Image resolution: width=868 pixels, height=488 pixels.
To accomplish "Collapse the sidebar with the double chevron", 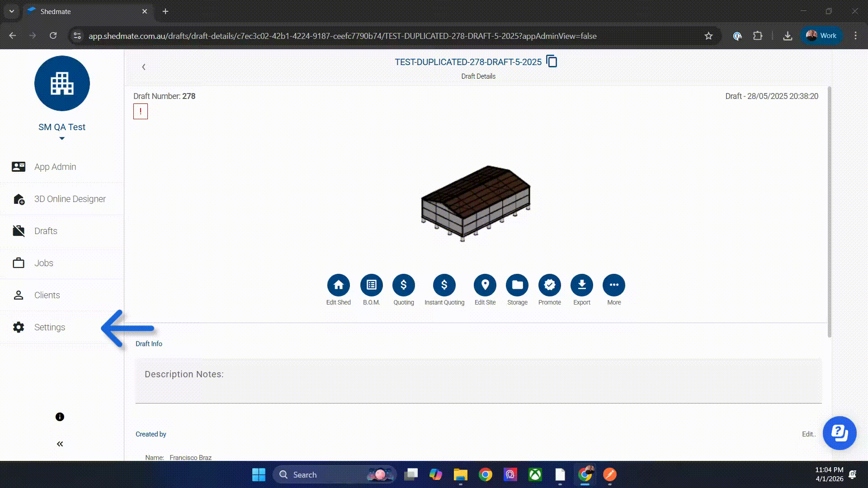I will 60,444.
